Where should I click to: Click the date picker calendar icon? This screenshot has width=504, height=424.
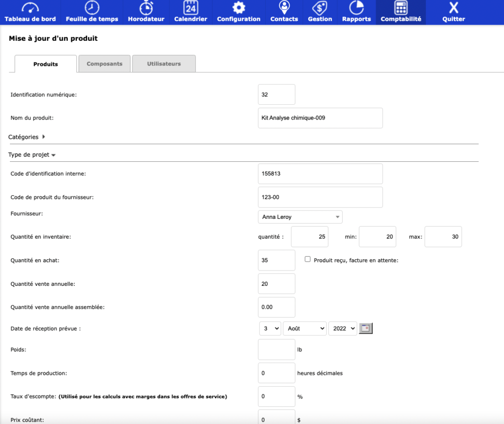click(366, 329)
